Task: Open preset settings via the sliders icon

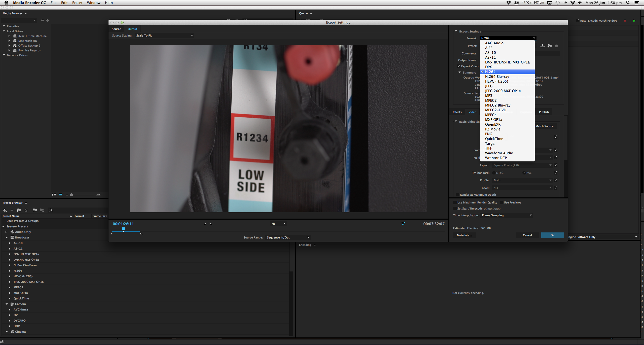Action: [x=26, y=210]
